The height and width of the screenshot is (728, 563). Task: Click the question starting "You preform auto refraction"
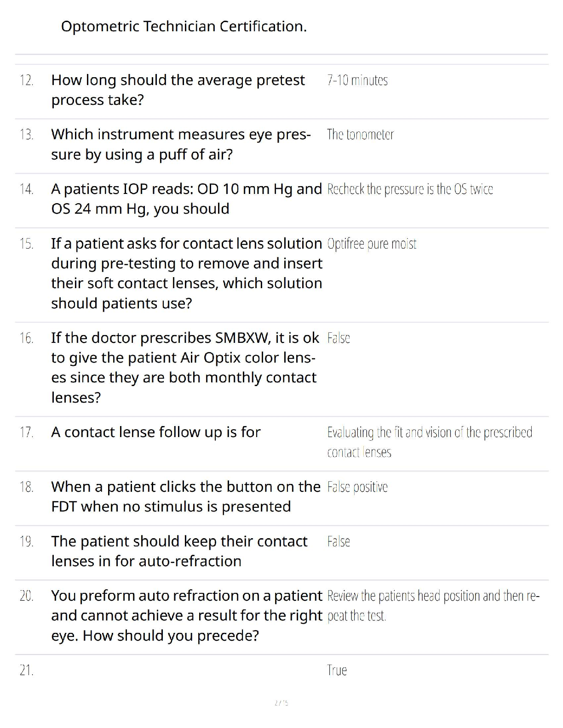click(186, 615)
